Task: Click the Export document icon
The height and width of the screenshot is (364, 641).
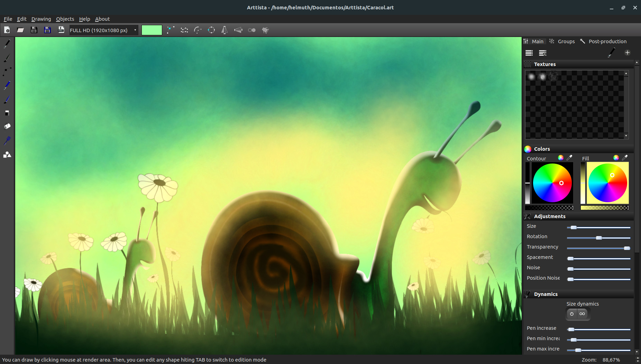Action: pyautogui.click(x=61, y=30)
